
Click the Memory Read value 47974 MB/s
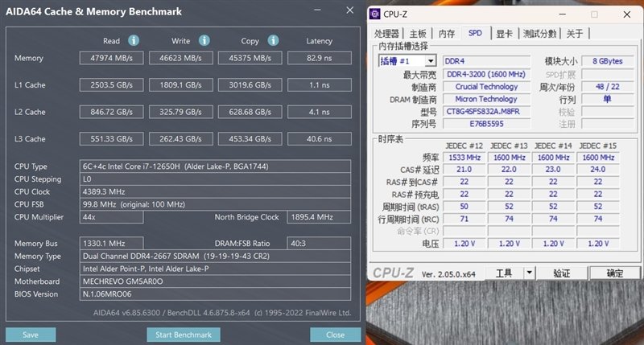click(111, 58)
